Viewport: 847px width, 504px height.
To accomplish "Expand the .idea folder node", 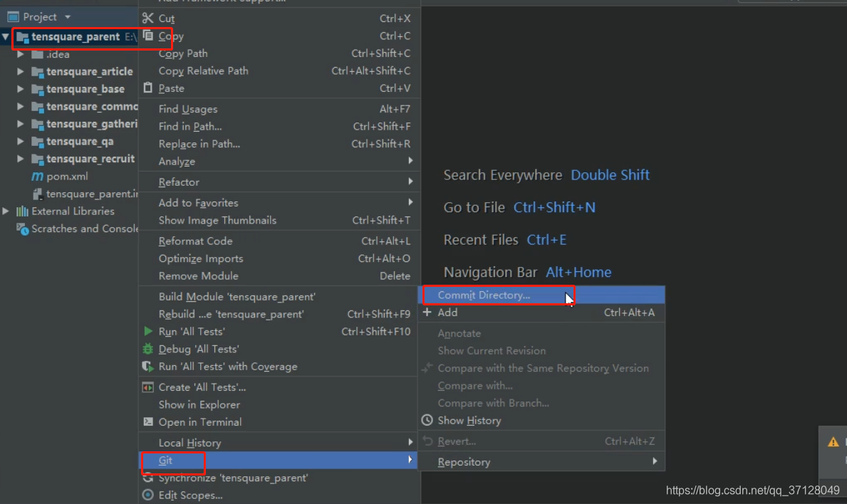I will click(20, 54).
